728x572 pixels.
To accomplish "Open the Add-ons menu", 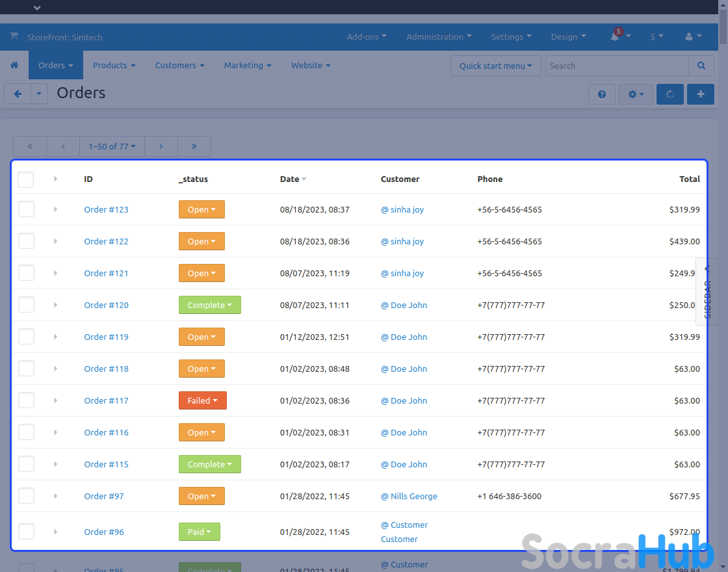I will click(x=367, y=36).
